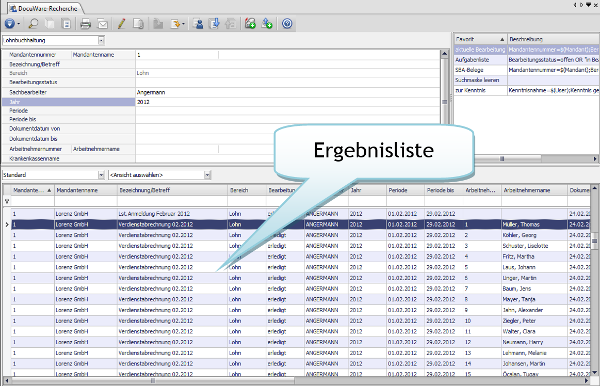600x386 pixels.
Task: Select the aktuelle Bearbeitung favorite
Action: tap(527, 50)
